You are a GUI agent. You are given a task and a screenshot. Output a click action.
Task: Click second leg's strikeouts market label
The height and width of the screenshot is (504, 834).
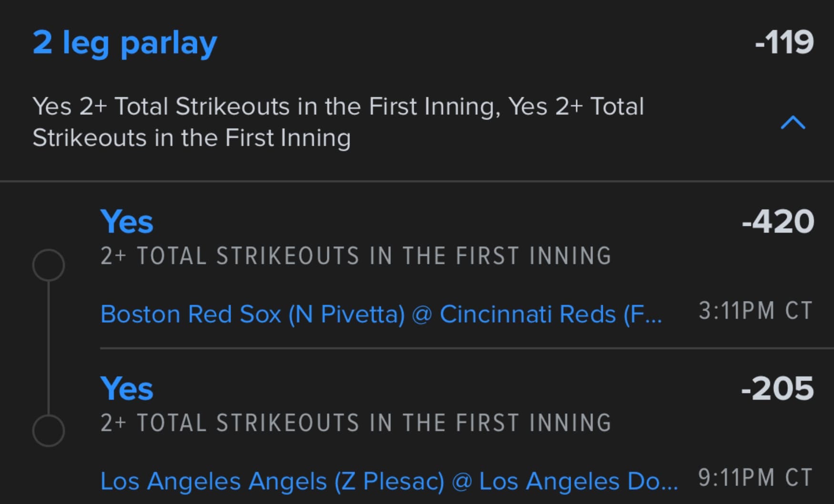tap(356, 423)
